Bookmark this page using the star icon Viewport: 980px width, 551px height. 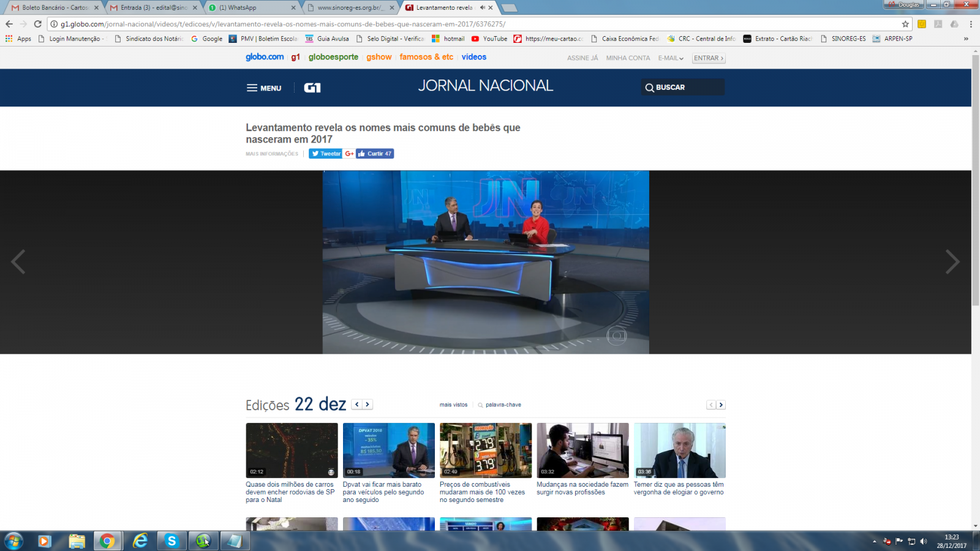pyautogui.click(x=905, y=24)
